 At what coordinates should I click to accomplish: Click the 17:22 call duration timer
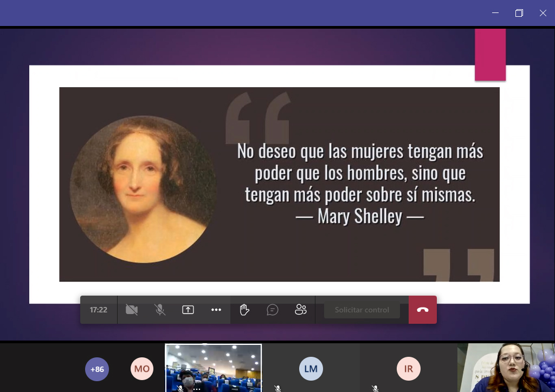pyautogui.click(x=99, y=310)
